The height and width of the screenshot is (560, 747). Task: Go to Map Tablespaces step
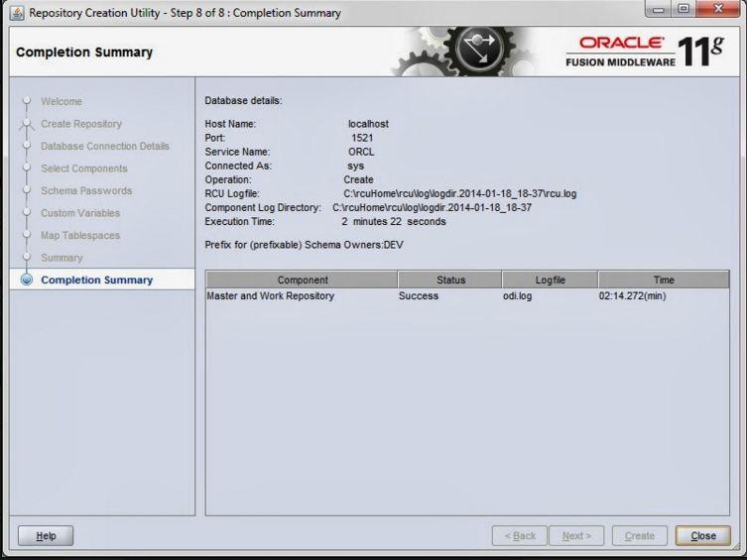pyautogui.click(x=80, y=236)
